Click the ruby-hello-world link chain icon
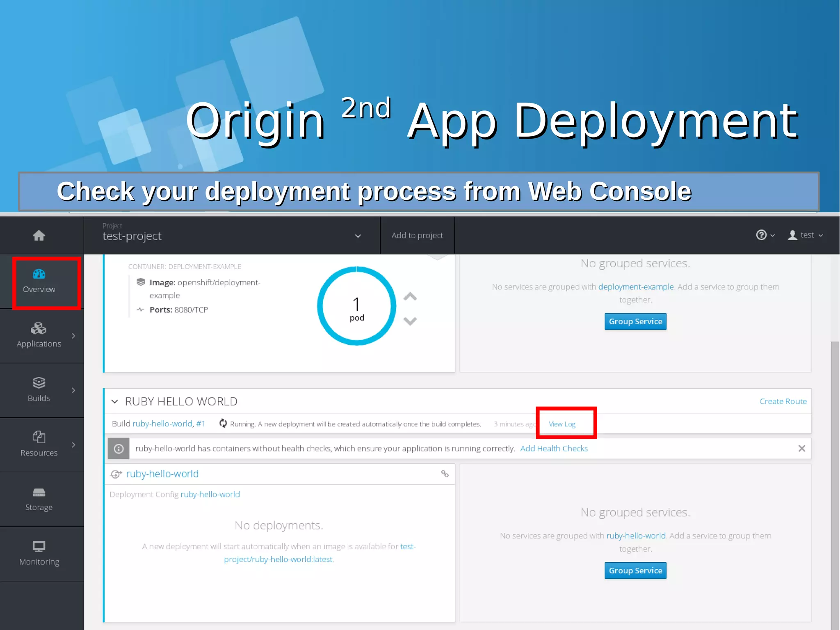This screenshot has width=840, height=630. click(445, 474)
